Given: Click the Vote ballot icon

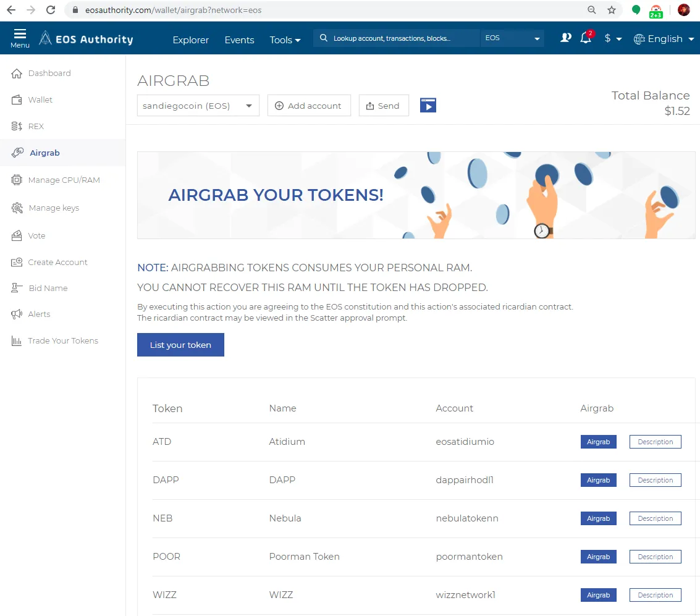Looking at the screenshot, I should point(17,235).
